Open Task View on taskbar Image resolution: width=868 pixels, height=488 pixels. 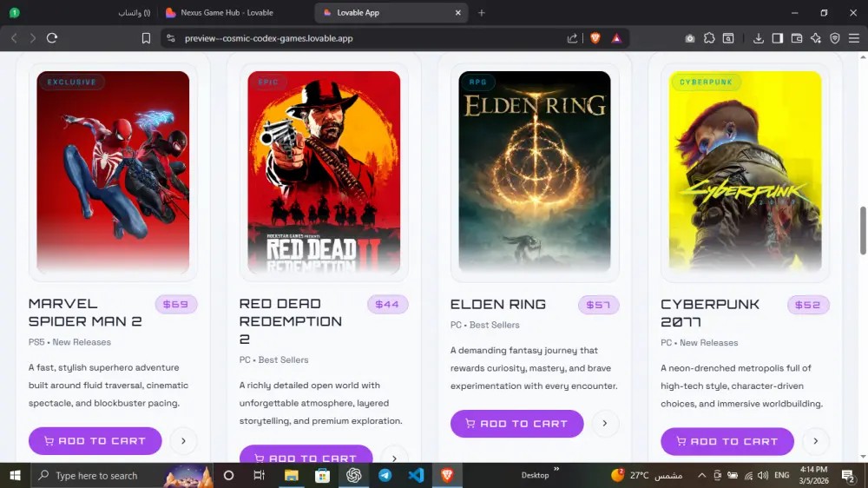[259, 475]
